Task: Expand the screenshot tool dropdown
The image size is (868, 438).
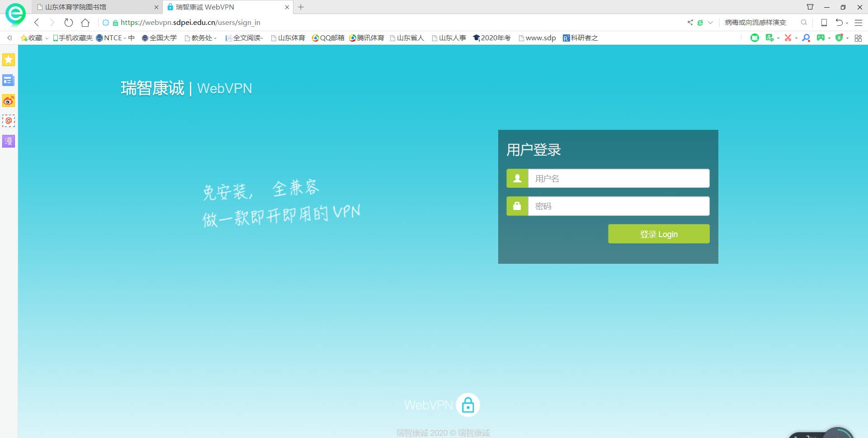Action: 796,38
